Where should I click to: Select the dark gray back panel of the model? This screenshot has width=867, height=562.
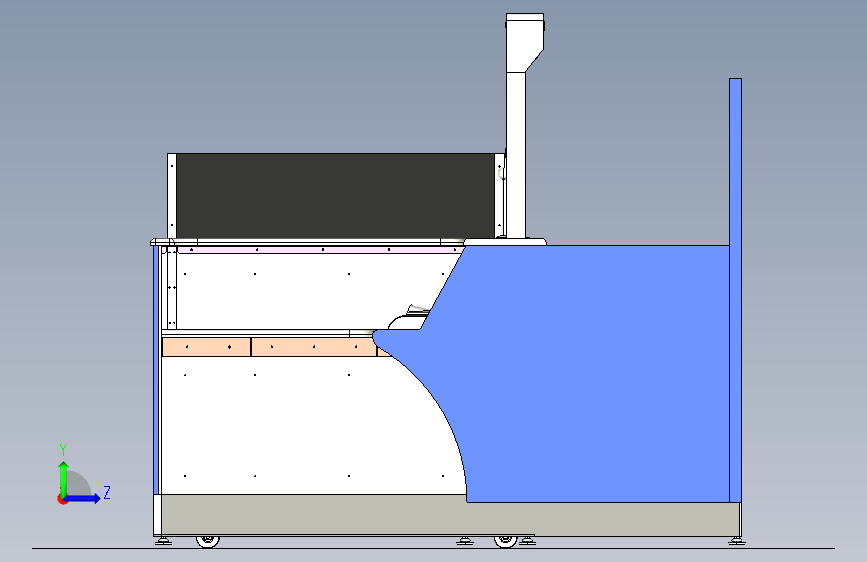pos(335,196)
